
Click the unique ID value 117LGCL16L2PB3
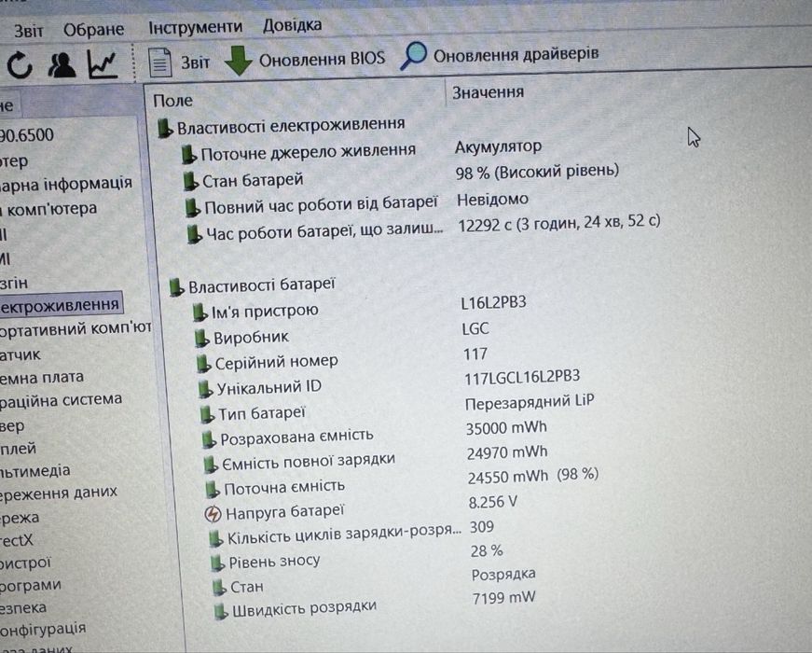point(522,377)
